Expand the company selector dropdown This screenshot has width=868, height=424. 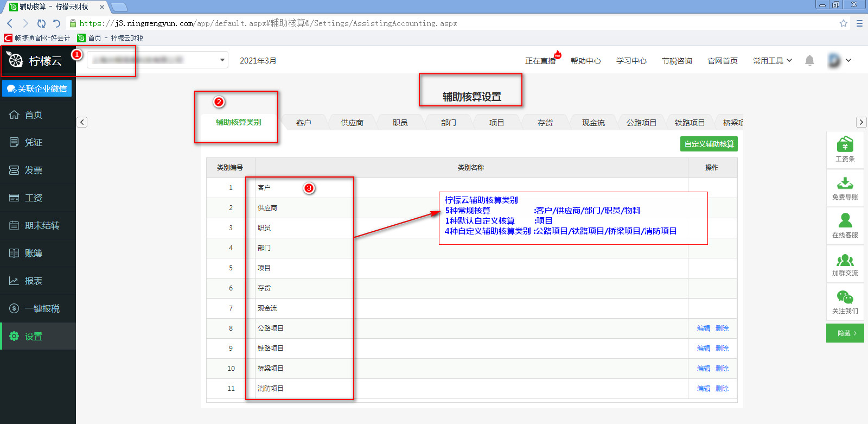pos(222,60)
